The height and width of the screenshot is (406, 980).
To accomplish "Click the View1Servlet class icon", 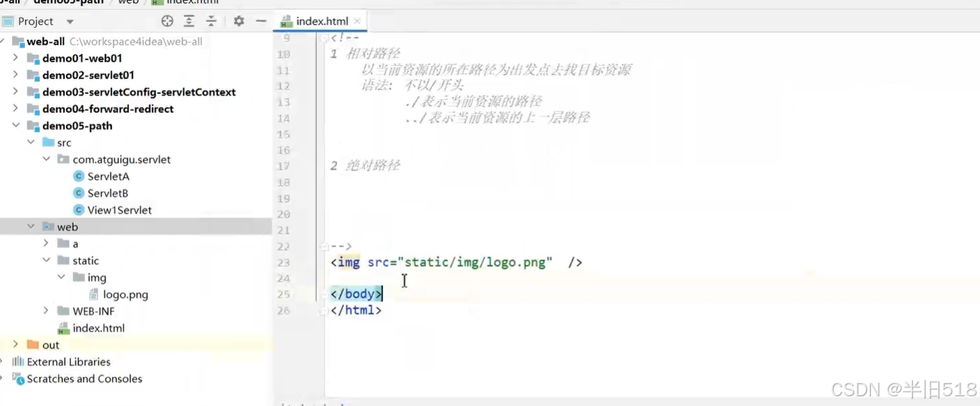I will (78, 210).
